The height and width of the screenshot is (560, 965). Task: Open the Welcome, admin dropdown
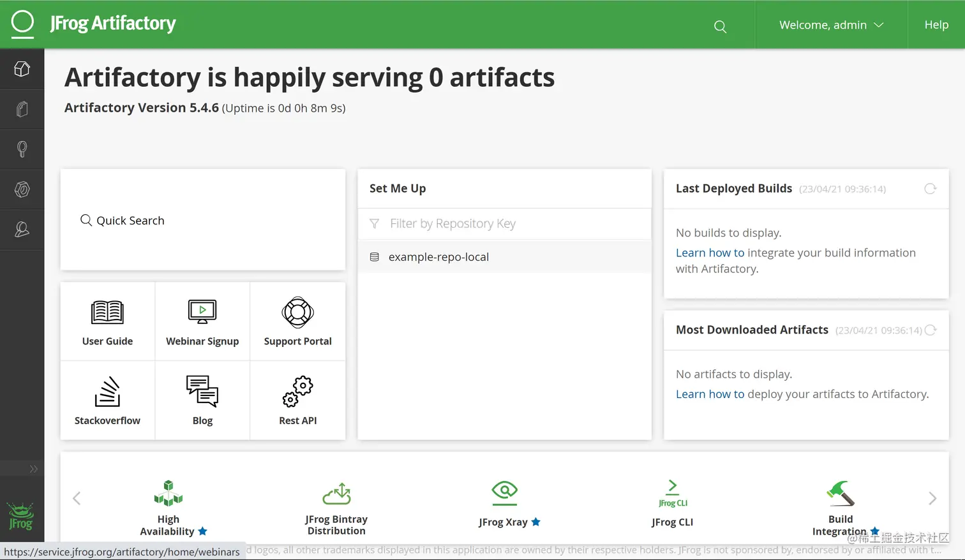pyautogui.click(x=831, y=25)
